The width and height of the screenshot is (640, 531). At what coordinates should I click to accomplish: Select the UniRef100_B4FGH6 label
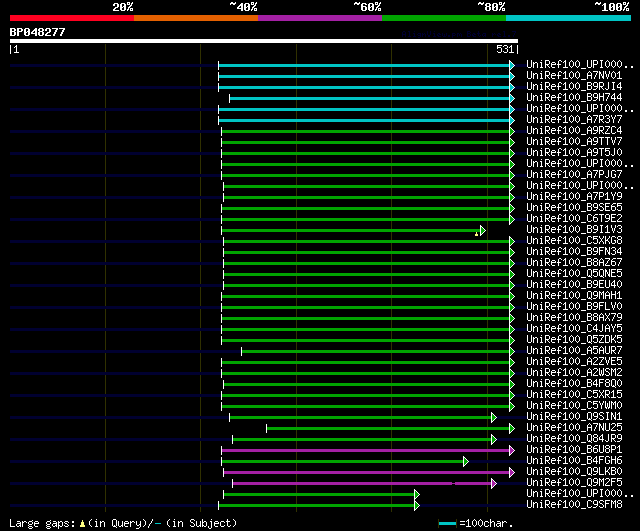coord(574,461)
